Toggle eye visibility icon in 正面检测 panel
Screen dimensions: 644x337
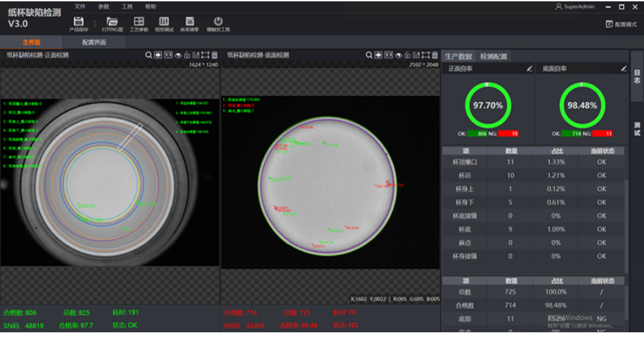coord(177,55)
